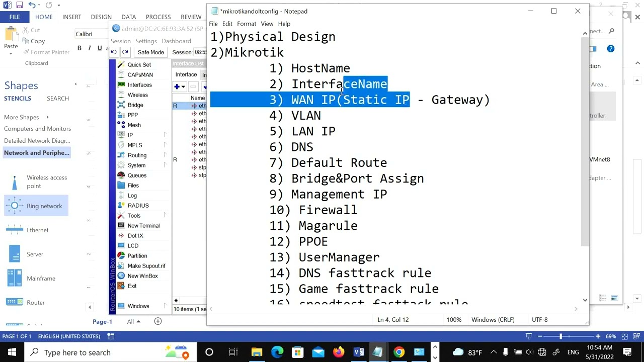Open CAPsMAN in the WinBox menu

click(140, 75)
